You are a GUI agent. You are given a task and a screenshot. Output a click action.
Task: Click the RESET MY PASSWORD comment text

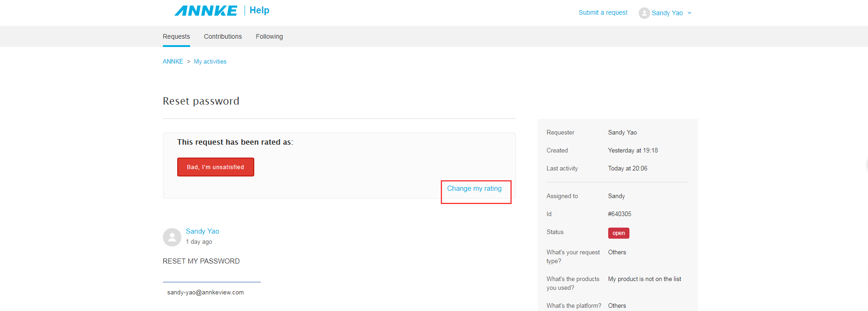(201, 261)
